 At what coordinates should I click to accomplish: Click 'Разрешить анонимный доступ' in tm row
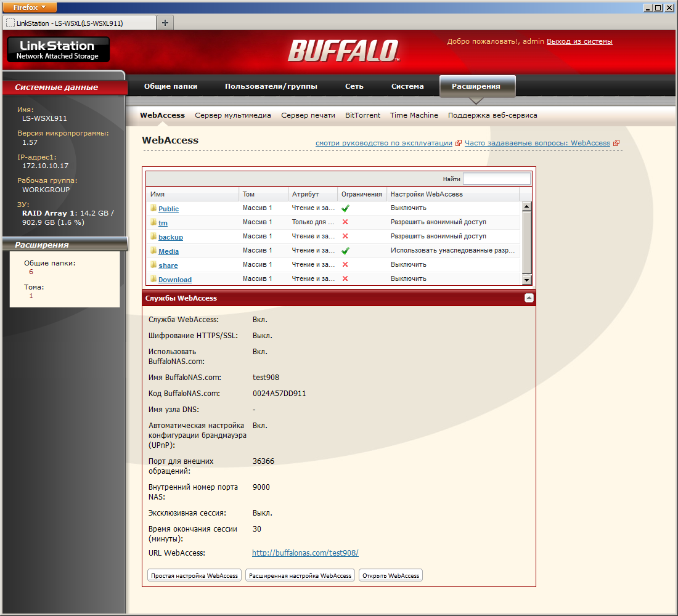[x=438, y=222]
